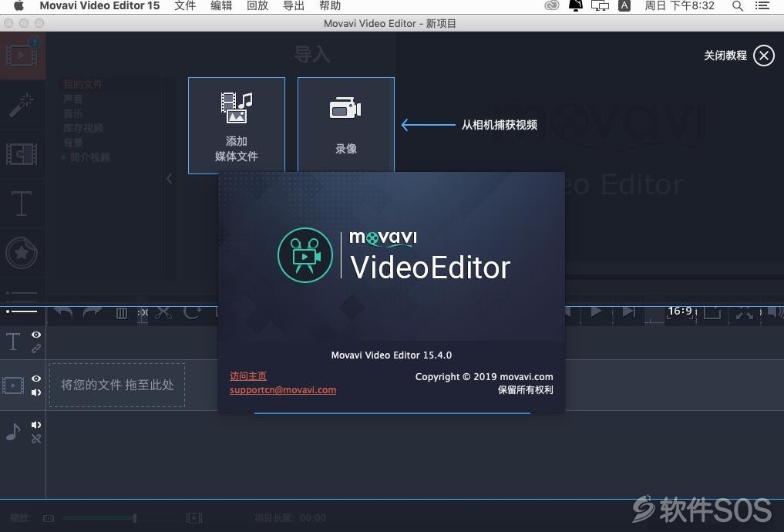
Task: Toggle visibility of the titles track
Action: pyautogui.click(x=36, y=335)
